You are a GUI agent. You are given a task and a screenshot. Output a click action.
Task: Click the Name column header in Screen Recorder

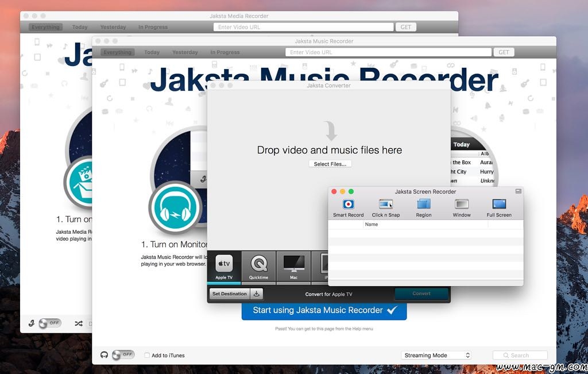pos(425,224)
